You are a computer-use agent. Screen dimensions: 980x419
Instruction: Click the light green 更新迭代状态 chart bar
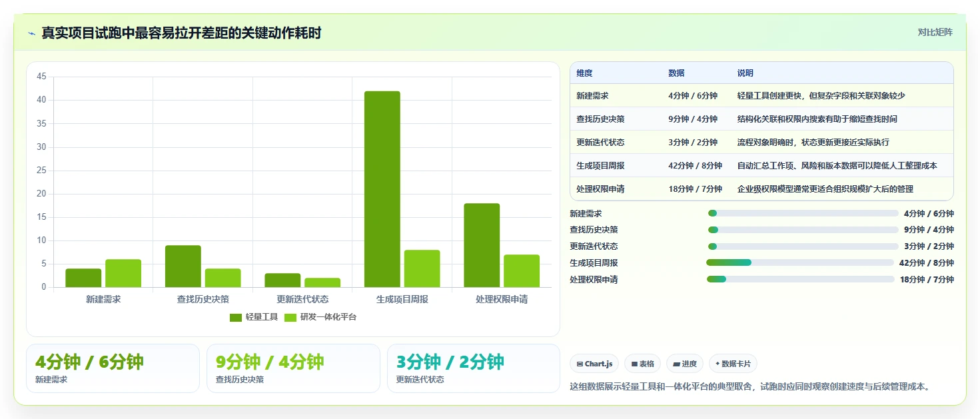pyautogui.click(x=322, y=282)
